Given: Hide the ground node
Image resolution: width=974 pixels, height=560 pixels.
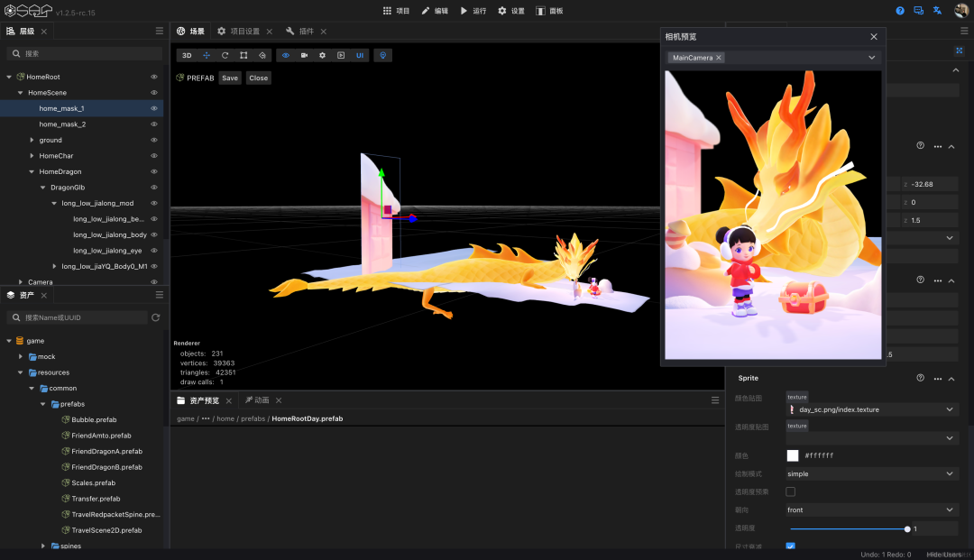Looking at the screenshot, I should (x=154, y=141).
